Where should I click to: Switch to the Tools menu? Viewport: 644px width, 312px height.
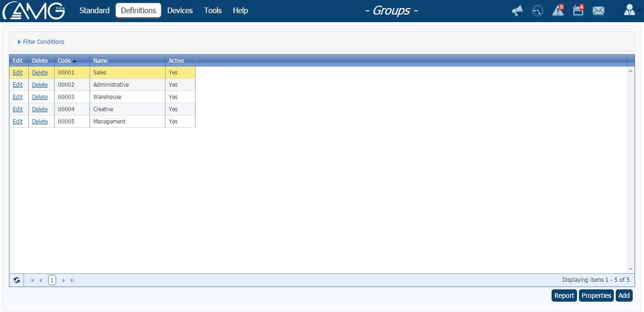[213, 10]
